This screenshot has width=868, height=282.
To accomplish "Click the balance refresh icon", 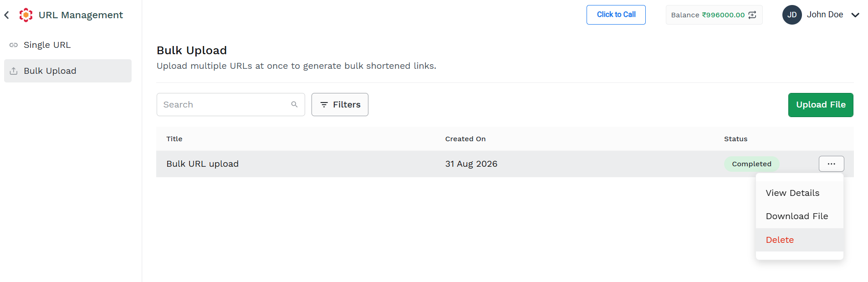I will tap(752, 15).
